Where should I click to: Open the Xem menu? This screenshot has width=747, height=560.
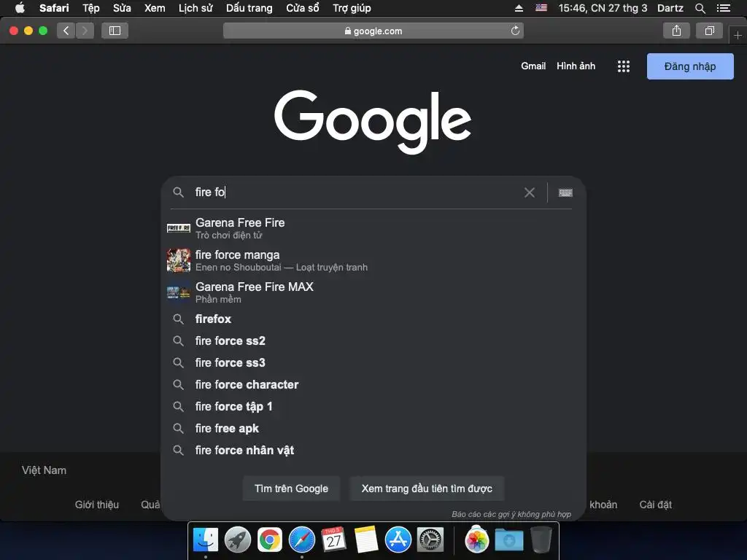click(155, 8)
